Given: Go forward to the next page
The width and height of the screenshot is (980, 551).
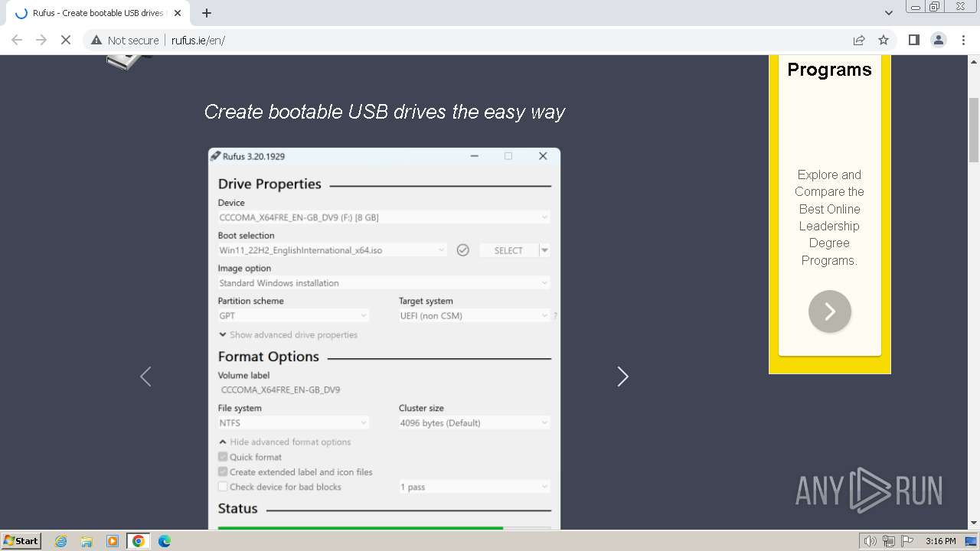Looking at the screenshot, I should [41, 40].
